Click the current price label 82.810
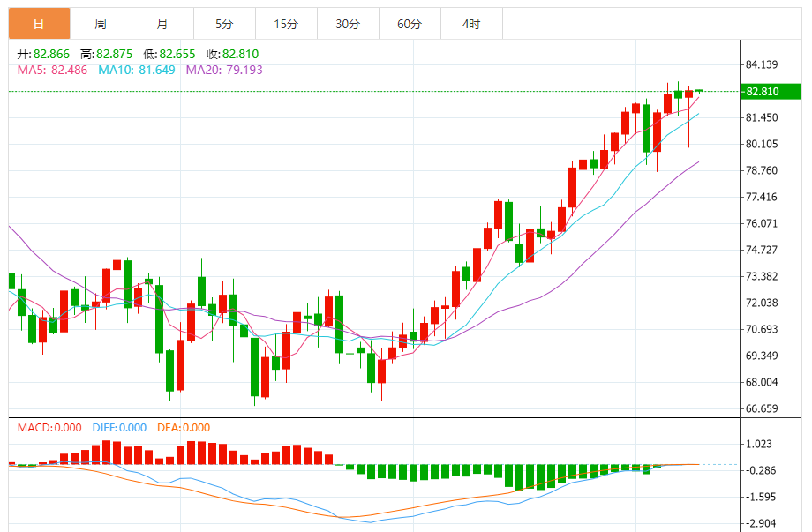812x532 pixels. 771,92
